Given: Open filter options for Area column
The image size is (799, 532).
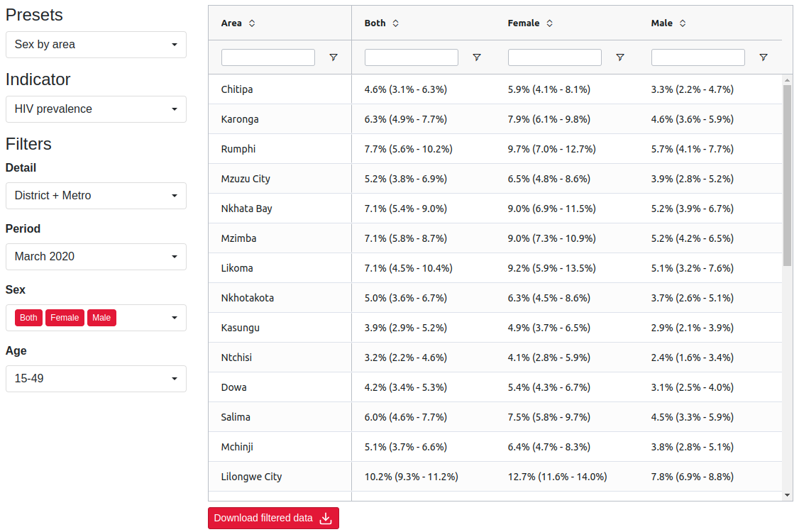Looking at the screenshot, I should coord(334,57).
